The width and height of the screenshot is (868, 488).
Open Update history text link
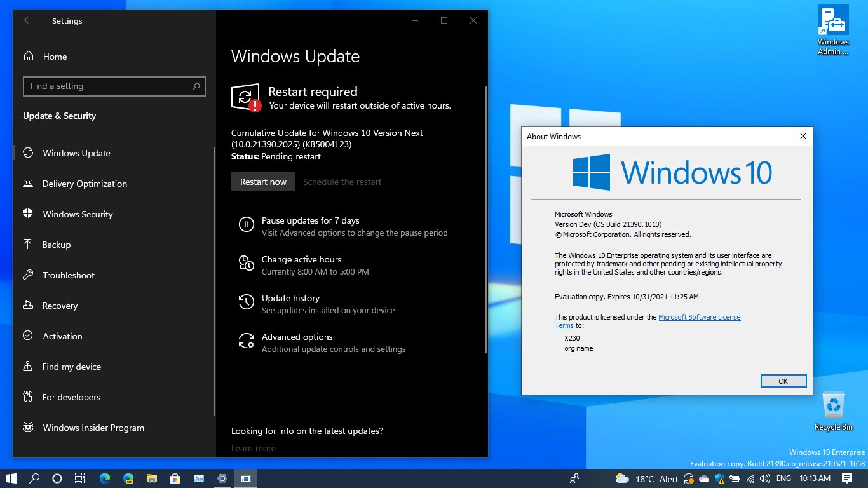290,298
